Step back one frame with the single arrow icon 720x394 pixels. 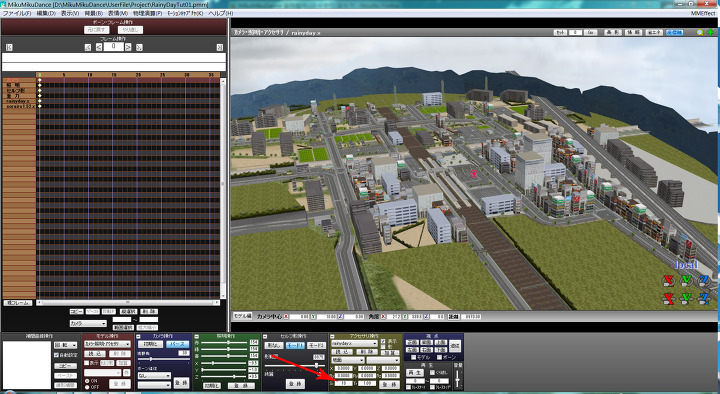(x=99, y=47)
